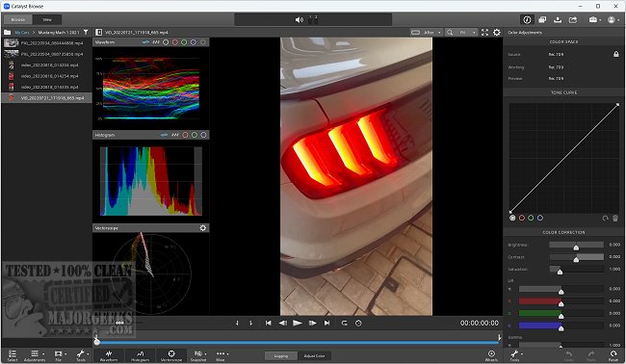
Task: Toggle Waveform red channel circle
Action: coord(175,42)
